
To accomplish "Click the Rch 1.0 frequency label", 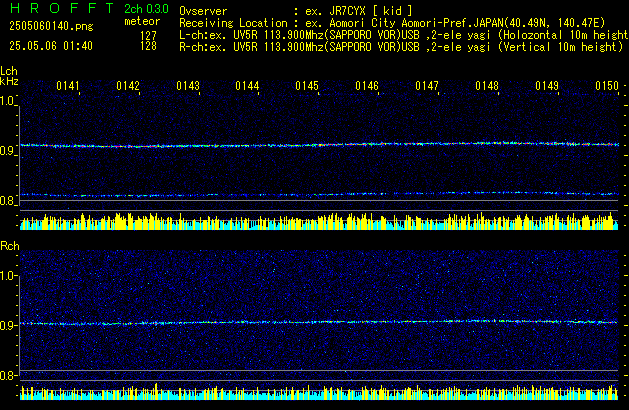I will [8, 276].
